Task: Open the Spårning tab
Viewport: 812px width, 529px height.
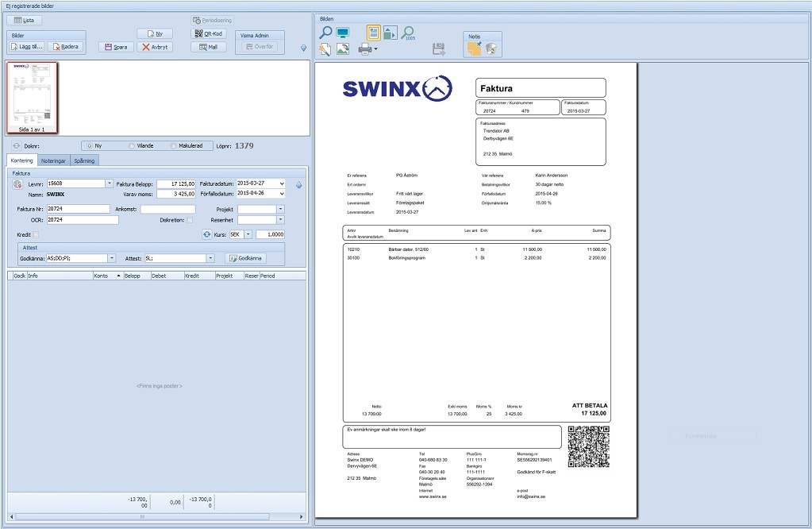Action: (84, 161)
